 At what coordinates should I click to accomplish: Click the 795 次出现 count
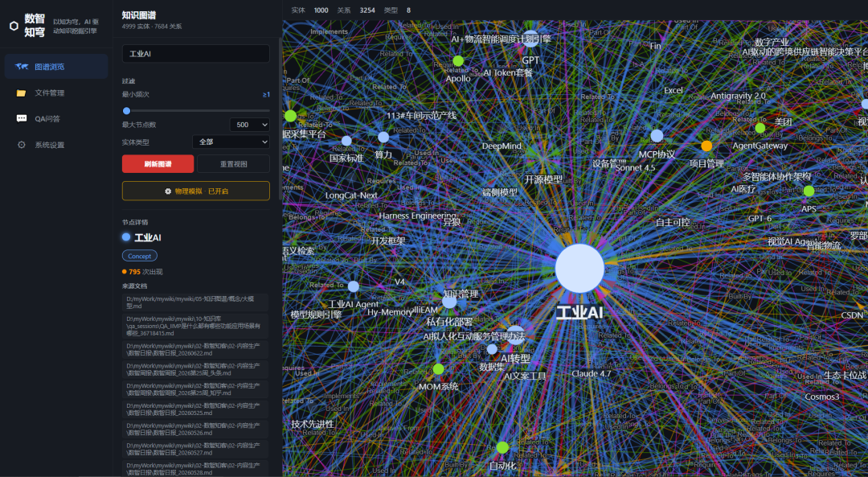143,272
